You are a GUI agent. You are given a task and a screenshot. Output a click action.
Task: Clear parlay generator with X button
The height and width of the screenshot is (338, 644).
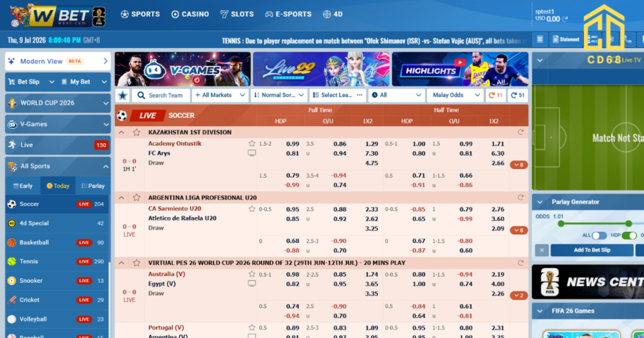(541, 250)
